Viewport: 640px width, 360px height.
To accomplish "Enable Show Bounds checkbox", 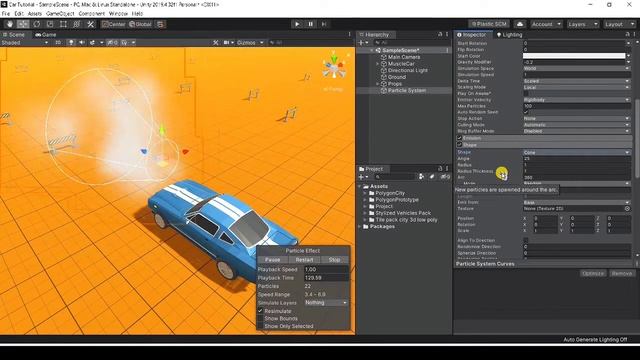I will pos(260,318).
